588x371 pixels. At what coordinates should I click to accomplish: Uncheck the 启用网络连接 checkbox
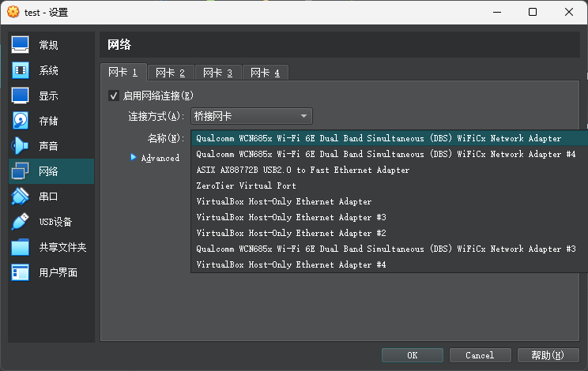(x=114, y=96)
